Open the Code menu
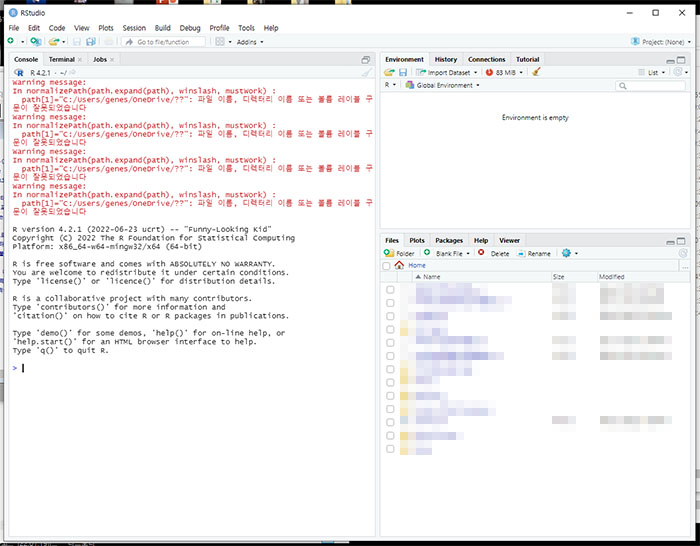 click(x=57, y=28)
